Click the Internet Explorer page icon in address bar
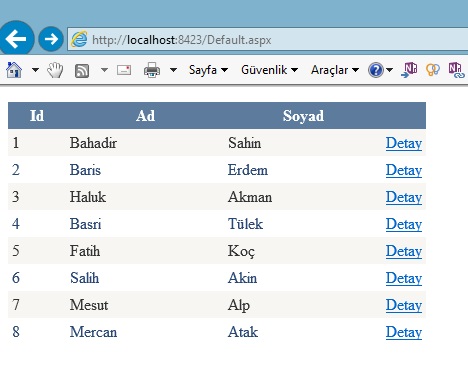468x370 pixels. click(x=79, y=40)
